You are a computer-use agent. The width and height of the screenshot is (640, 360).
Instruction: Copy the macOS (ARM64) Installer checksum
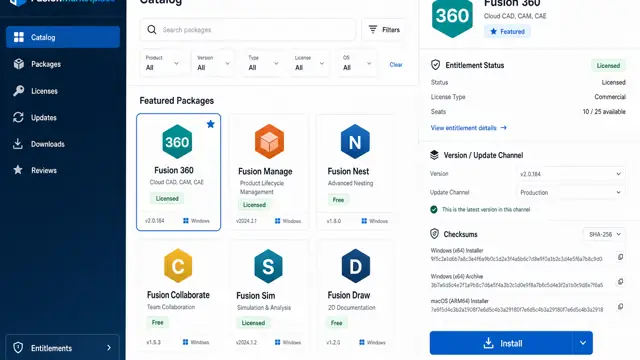(620, 307)
